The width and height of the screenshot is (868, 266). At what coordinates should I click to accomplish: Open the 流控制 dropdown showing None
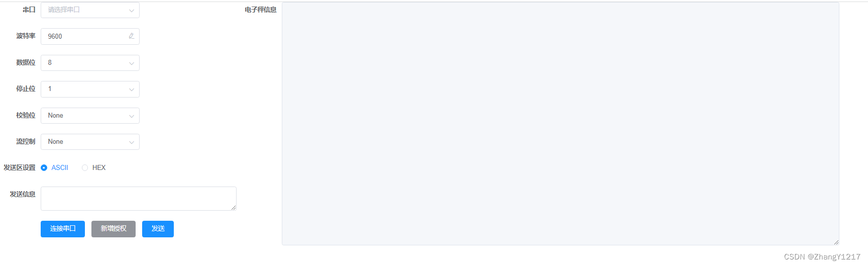point(90,142)
